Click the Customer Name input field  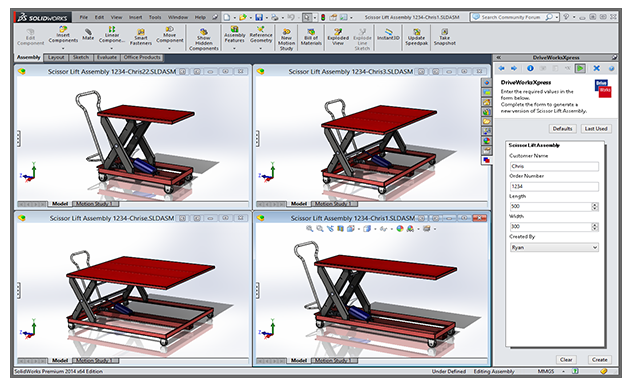coord(554,166)
